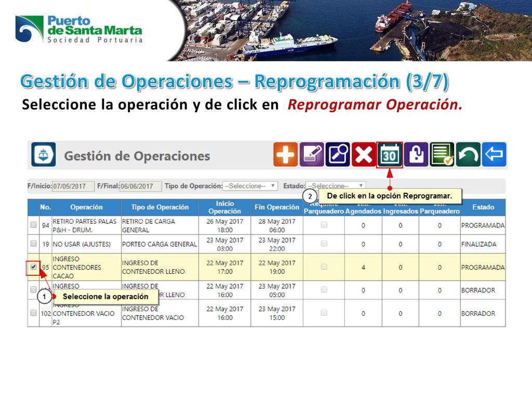
Task: Click the purple padlock icon
Action: point(416,155)
